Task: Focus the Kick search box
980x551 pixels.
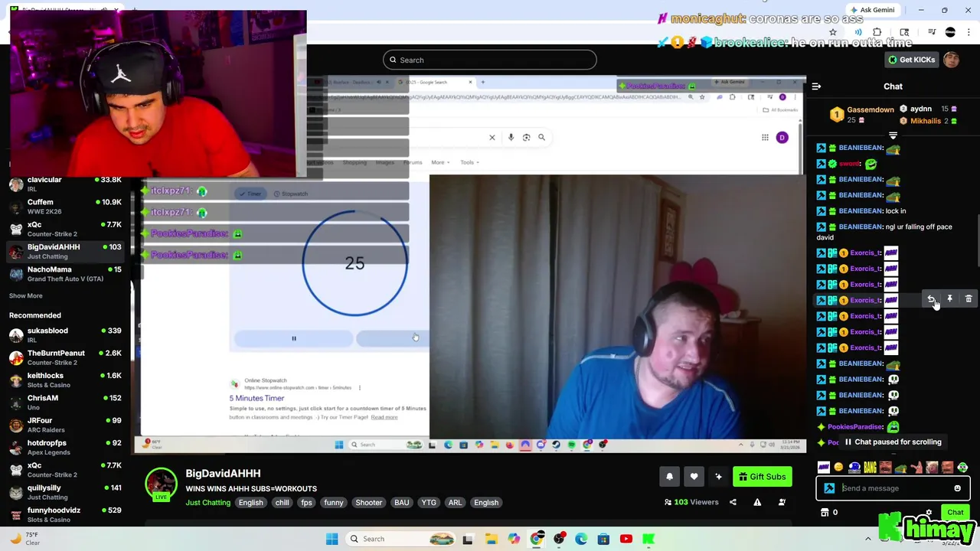Action: [490, 60]
